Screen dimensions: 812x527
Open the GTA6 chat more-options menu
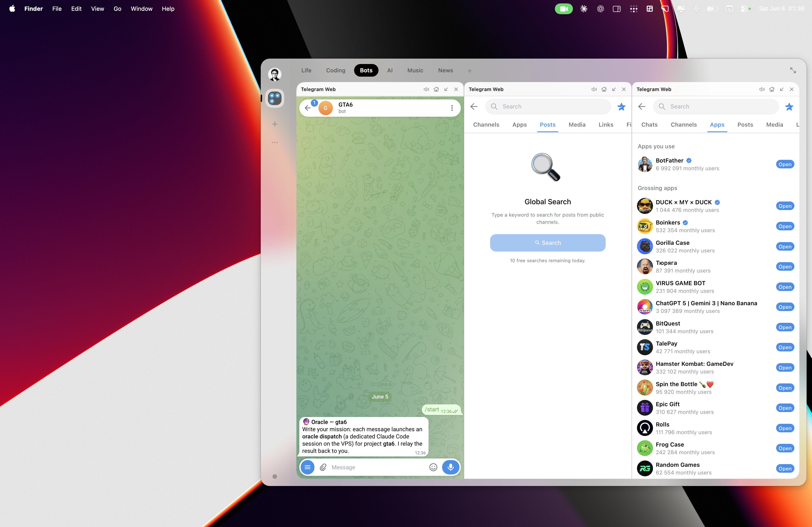[x=452, y=108]
